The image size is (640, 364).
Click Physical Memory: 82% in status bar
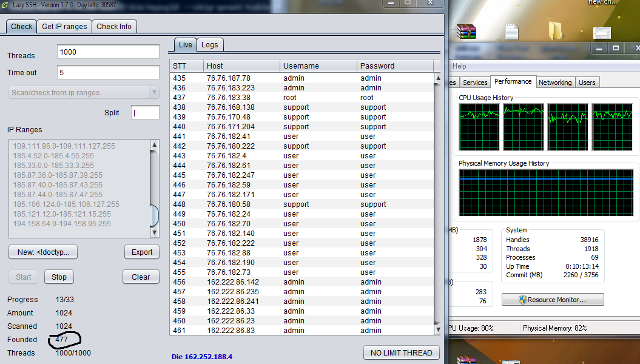554,328
